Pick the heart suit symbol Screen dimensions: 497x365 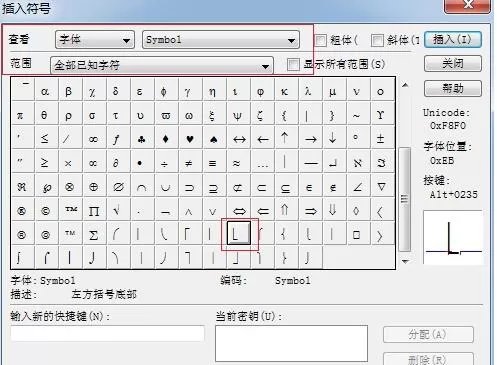[190, 138]
